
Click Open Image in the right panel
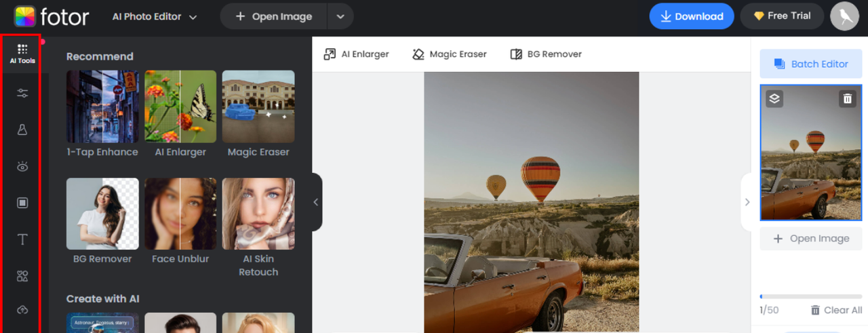tap(811, 239)
